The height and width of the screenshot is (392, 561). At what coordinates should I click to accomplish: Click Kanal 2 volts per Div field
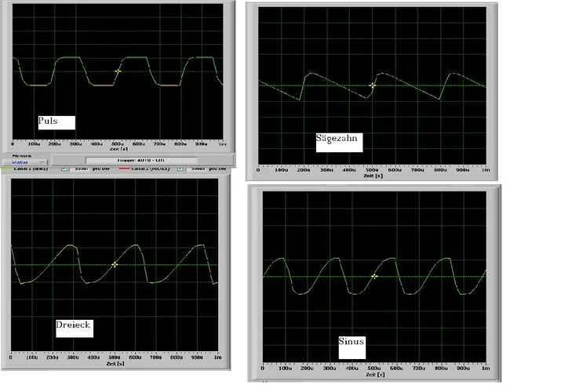(195, 169)
